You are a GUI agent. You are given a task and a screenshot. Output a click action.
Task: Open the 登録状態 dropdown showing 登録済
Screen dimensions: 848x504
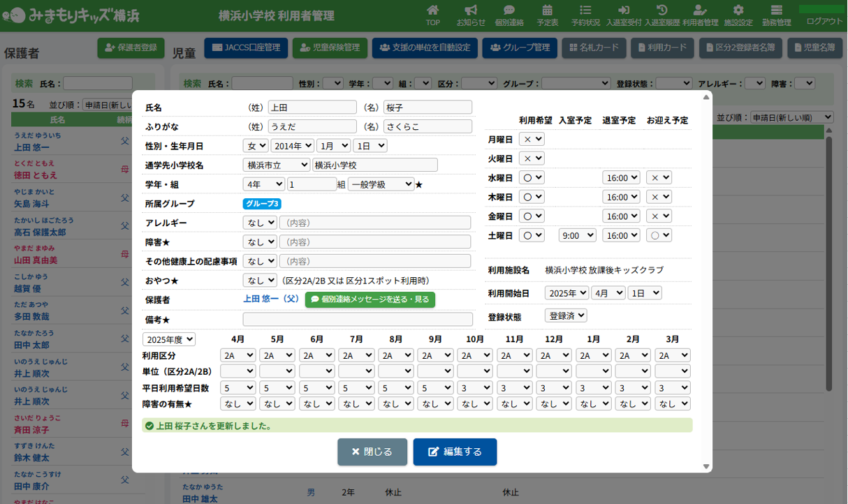click(x=566, y=316)
